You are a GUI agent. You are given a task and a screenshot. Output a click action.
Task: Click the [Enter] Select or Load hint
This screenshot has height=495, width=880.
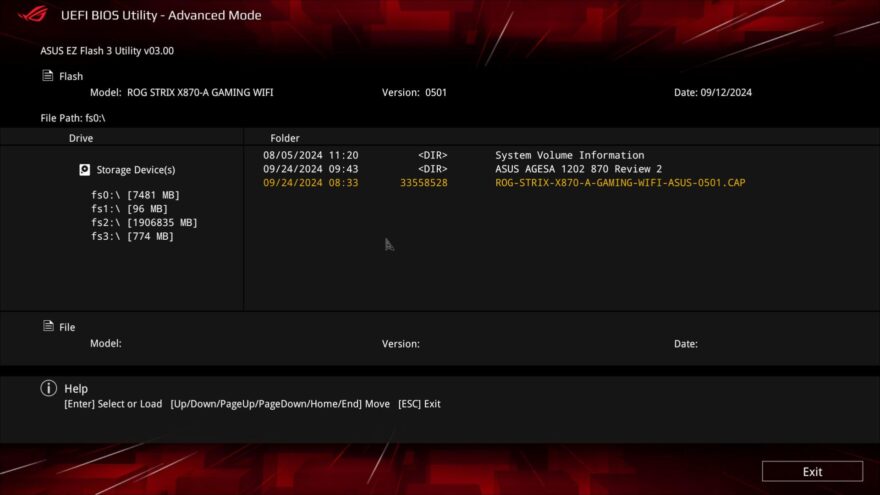(113, 404)
